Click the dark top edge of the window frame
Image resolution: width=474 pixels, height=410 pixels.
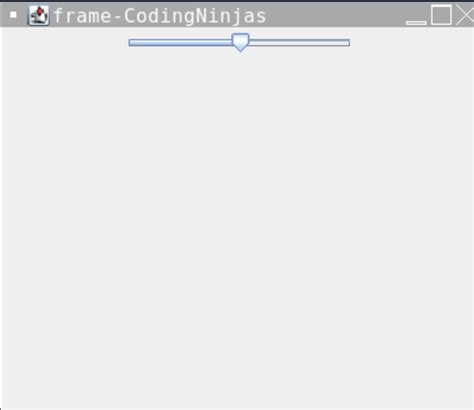pos(237,1)
